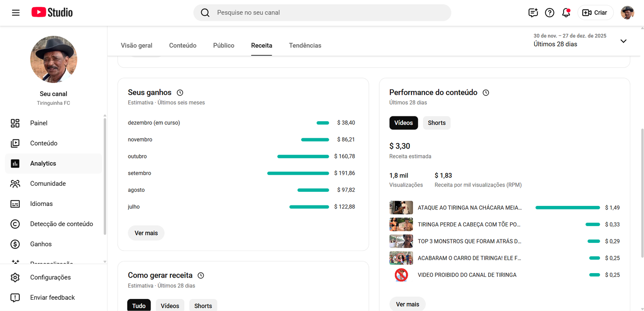Image resolution: width=644 pixels, height=311 pixels.
Task: Open thumbnail of ATAQUE AO TIRINGA video
Action: (401, 208)
